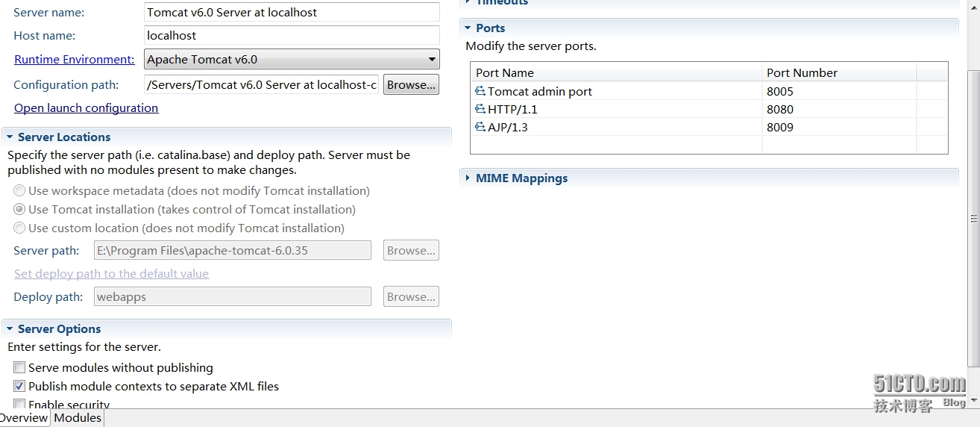Screen dimensions: 980x427
Task: Select the AJP/1.3 row text
Action: (x=508, y=127)
